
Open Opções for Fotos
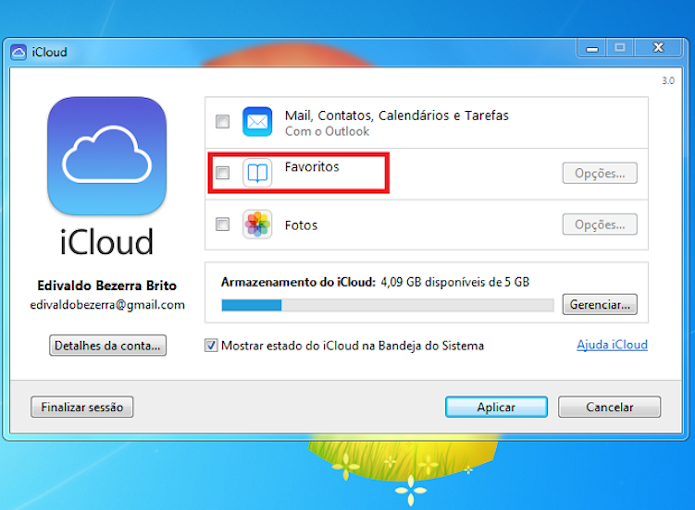click(600, 224)
